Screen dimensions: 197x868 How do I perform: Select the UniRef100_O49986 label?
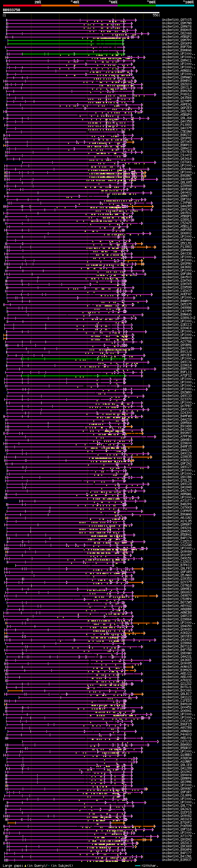click(x=177, y=308)
